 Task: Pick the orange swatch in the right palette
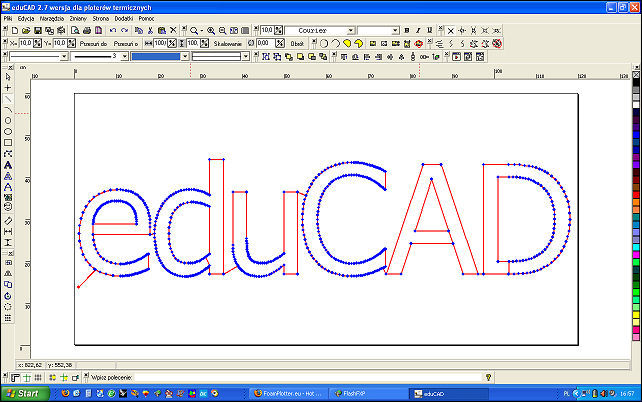(x=636, y=202)
